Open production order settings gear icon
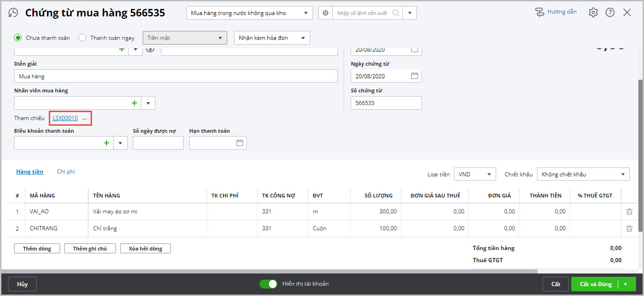The image size is (644, 296). pos(325,13)
